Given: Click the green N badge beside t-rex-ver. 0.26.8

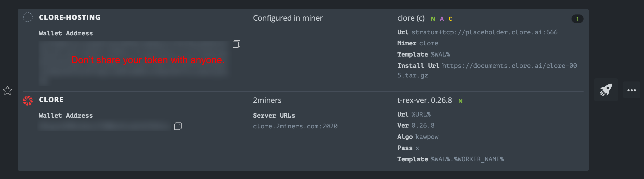Looking at the screenshot, I should 461,101.
